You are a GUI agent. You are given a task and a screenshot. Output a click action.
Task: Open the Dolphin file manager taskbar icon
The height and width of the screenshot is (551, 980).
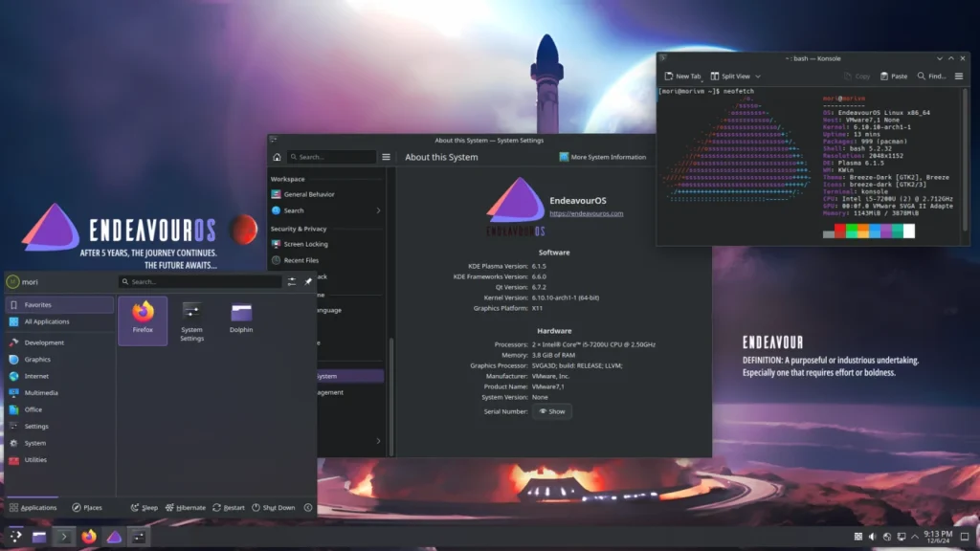[39, 537]
